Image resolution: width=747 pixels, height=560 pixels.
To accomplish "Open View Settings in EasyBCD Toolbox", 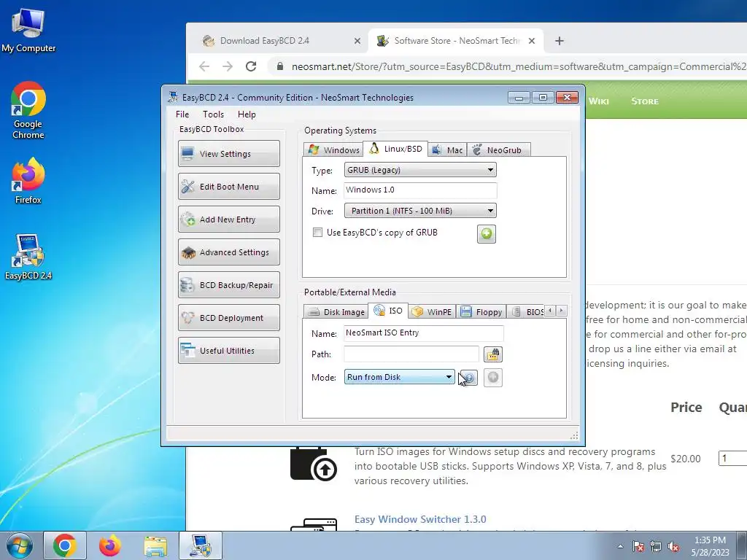I will [x=228, y=153].
